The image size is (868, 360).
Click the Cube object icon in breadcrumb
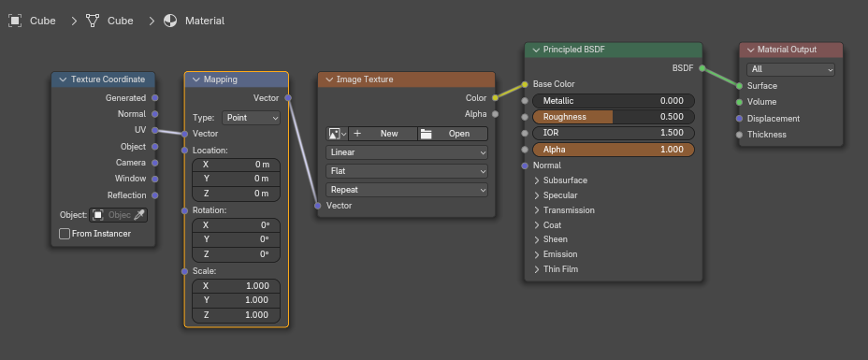pyautogui.click(x=15, y=21)
